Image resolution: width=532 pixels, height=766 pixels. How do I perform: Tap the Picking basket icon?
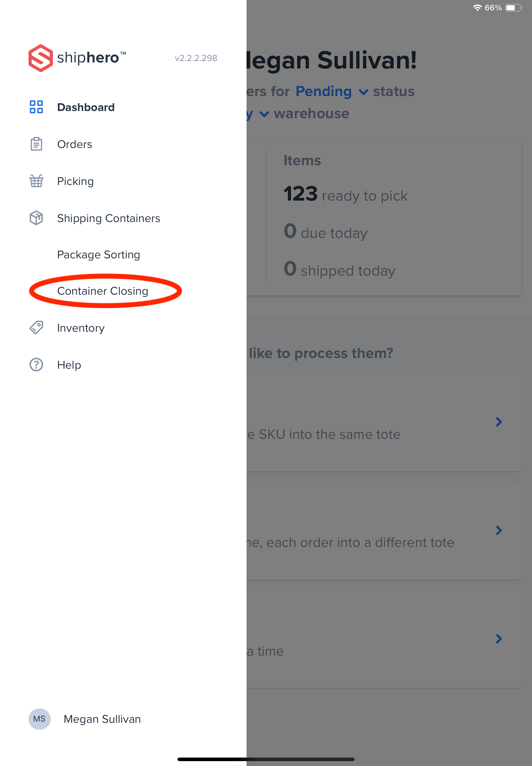pyautogui.click(x=36, y=181)
